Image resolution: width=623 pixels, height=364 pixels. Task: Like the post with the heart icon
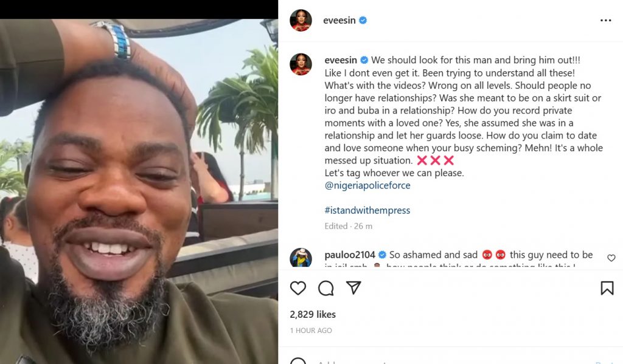(298, 288)
